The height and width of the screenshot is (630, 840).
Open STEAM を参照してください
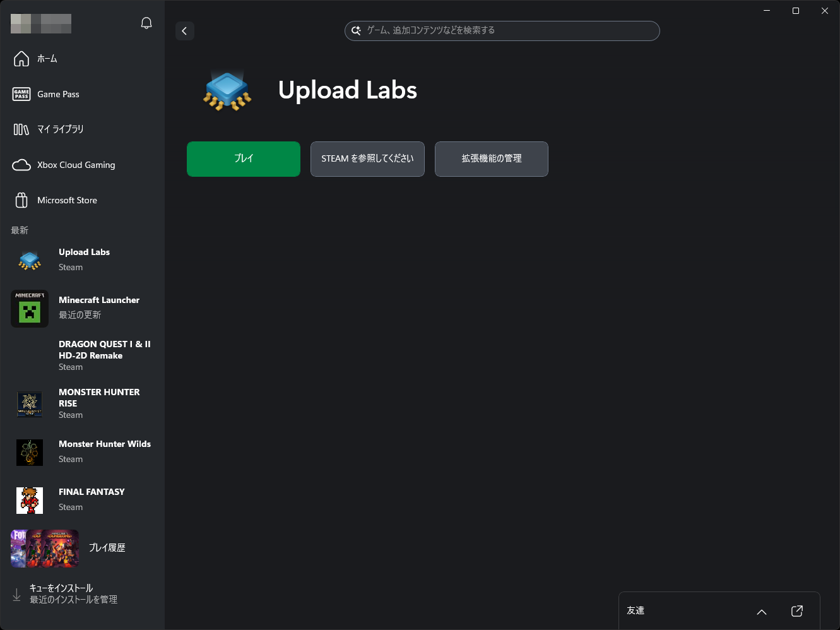[x=367, y=158]
